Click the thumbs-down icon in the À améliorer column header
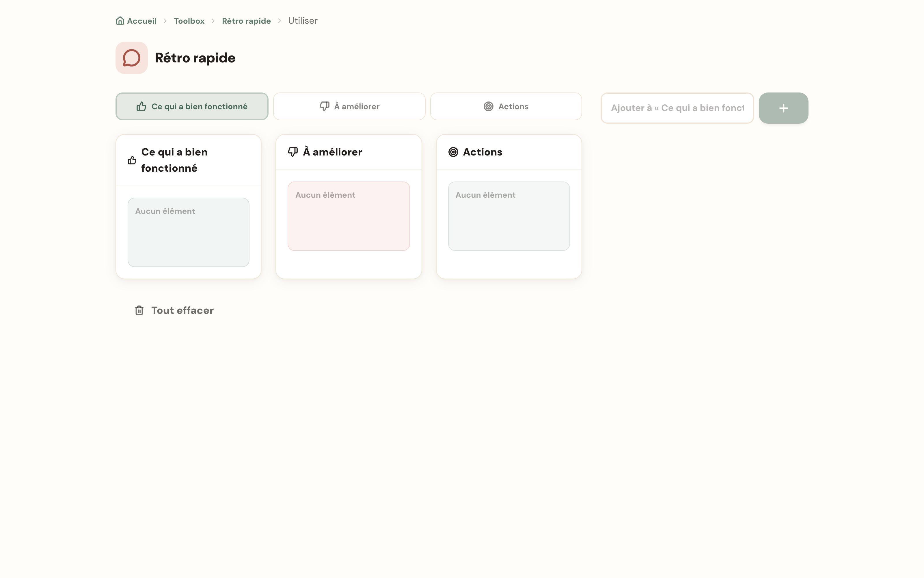Image resolution: width=924 pixels, height=578 pixels. [x=293, y=152]
